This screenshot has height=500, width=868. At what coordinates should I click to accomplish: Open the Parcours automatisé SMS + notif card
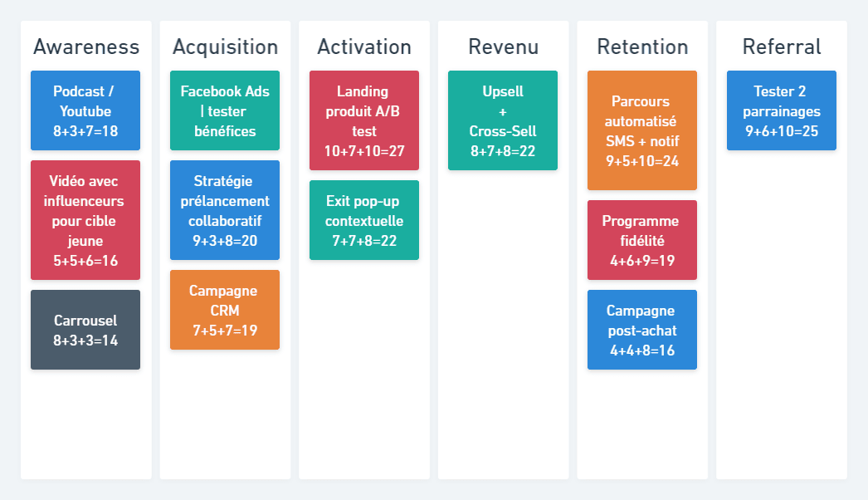point(642,130)
